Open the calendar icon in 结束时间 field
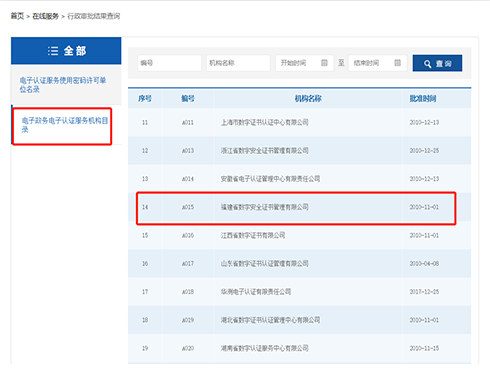This screenshot has height=374, width=490. [x=397, y=63]
